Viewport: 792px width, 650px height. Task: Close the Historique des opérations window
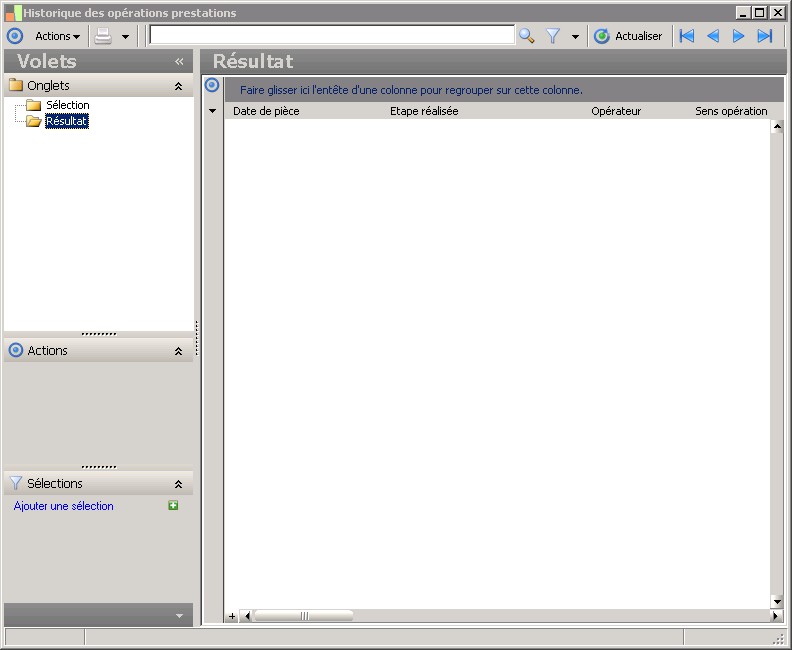777,13
